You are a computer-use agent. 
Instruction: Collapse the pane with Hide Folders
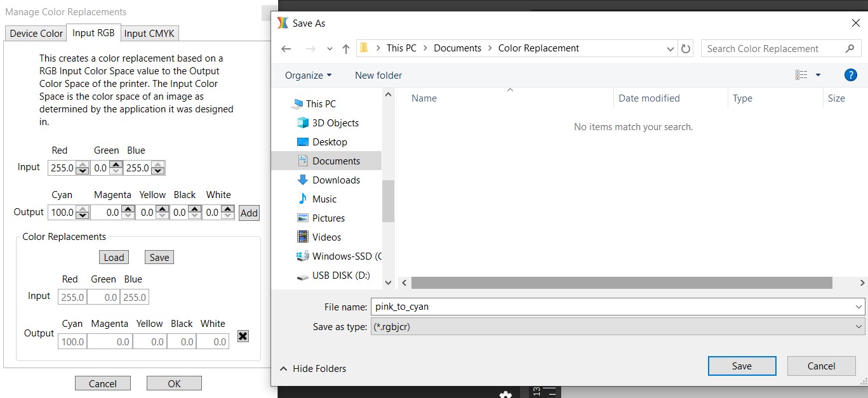pos(313,368)
